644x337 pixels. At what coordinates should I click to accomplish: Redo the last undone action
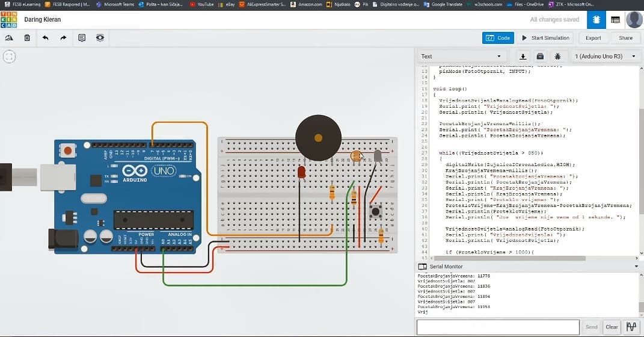click(63, 38)
